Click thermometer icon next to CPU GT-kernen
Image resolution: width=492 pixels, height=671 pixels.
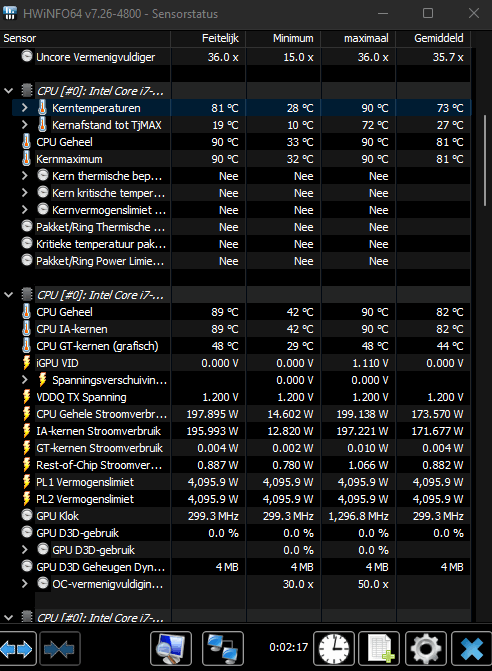coord(26,346)
